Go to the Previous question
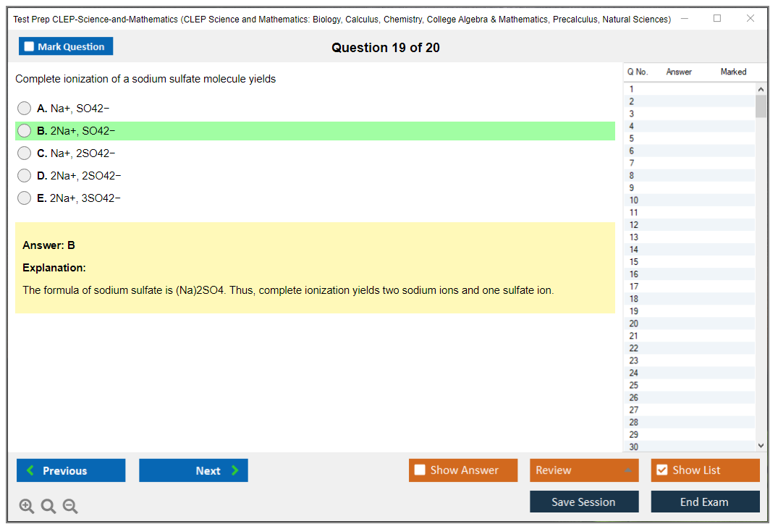778x532 pixels. tap(71, 470)
